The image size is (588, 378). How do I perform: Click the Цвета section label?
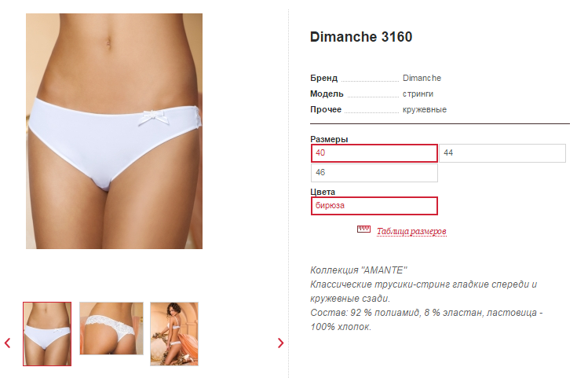[x=323, y=192]
